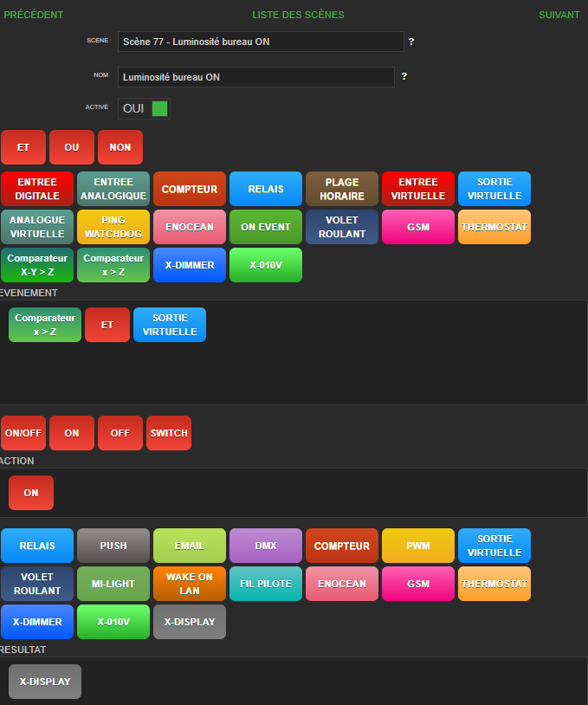
Task: Open the LISTE DES SCÈNES page
Action: 298,15
